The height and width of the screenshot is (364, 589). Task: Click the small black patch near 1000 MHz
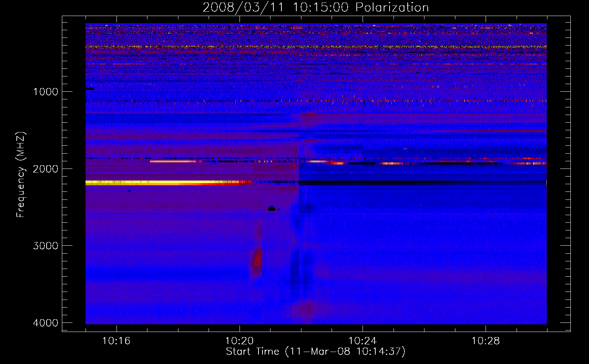[90, 89]
